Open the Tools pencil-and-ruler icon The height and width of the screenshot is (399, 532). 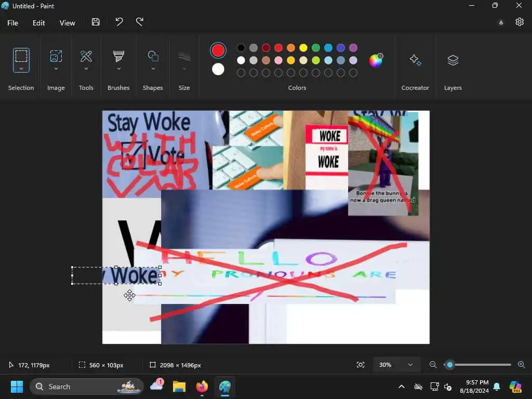pos(86,56)
